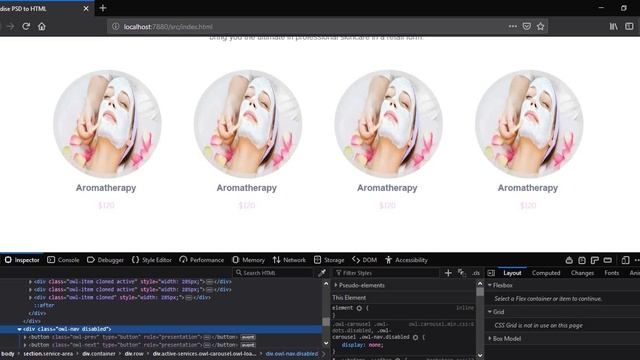
Task: Highlight elements for the inline element rule
Action: (359, 308)
